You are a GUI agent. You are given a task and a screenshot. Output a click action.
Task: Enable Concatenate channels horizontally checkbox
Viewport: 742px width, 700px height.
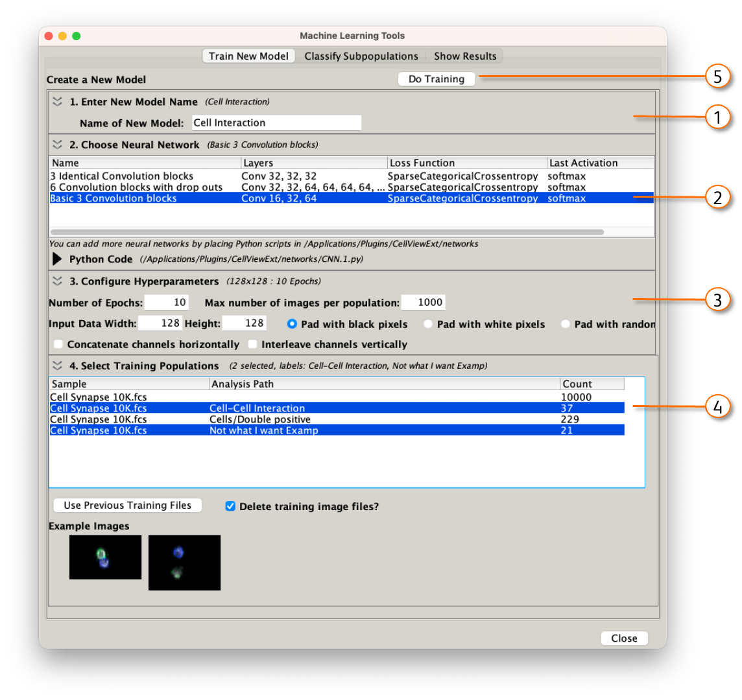point(59,344)
